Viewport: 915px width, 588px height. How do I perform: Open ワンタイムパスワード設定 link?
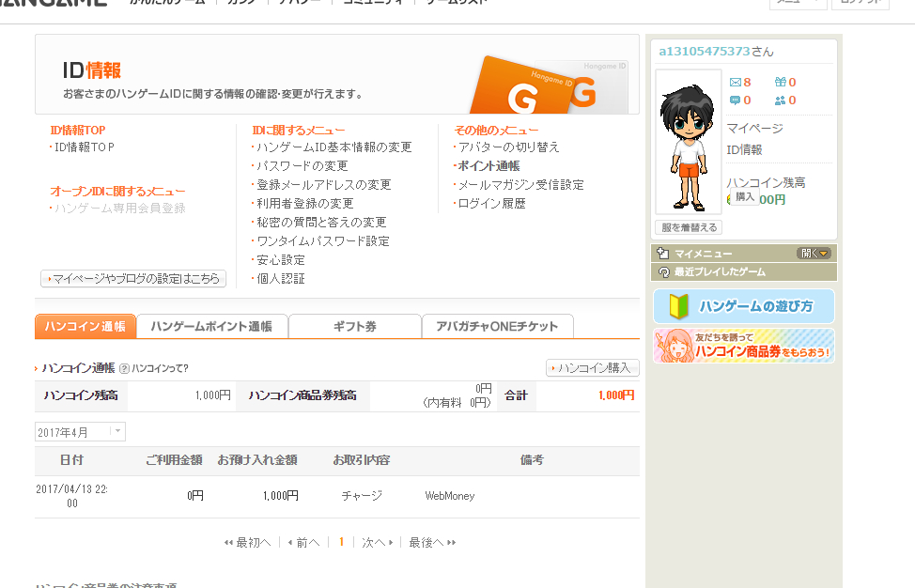(323, 240)
